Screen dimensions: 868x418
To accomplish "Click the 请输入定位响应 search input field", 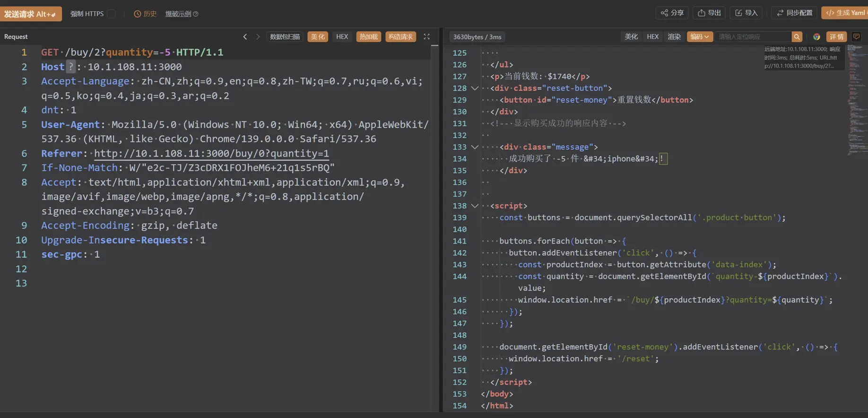I will 753,36.
